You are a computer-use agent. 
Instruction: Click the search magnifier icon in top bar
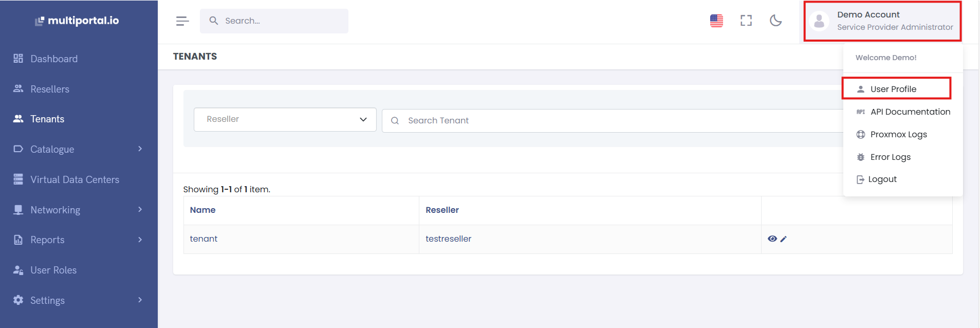click(214, 21)
